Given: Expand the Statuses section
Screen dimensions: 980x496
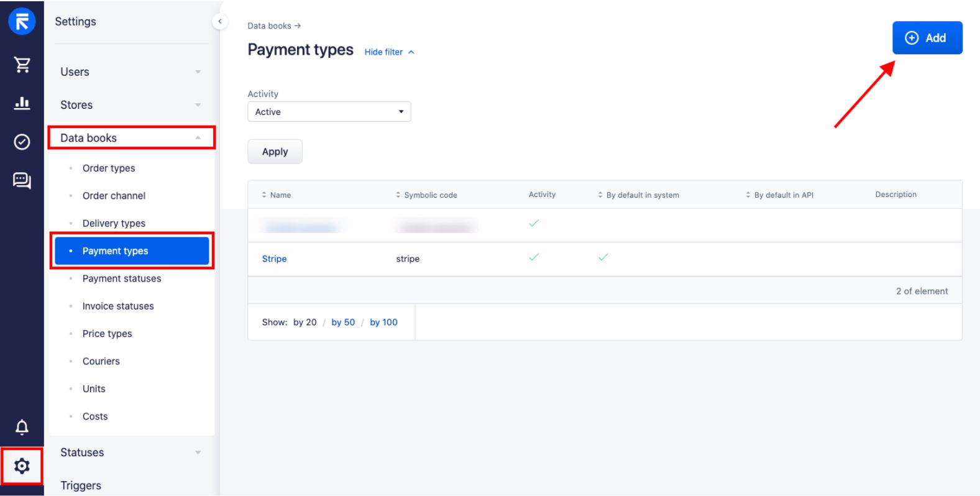Looking at the screenshot, I should [132, 452].
